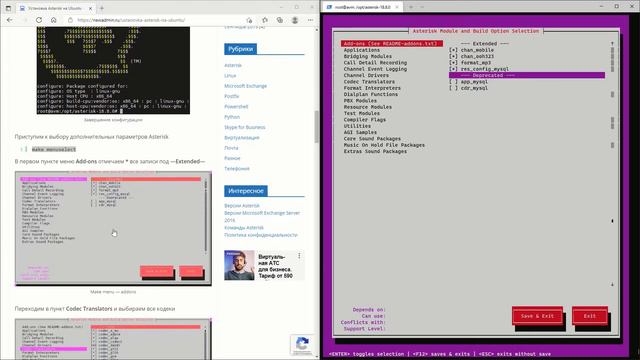This screenshot has width=640, height=360.
Task: Open the Postfix category link
Action: [231, 96]
